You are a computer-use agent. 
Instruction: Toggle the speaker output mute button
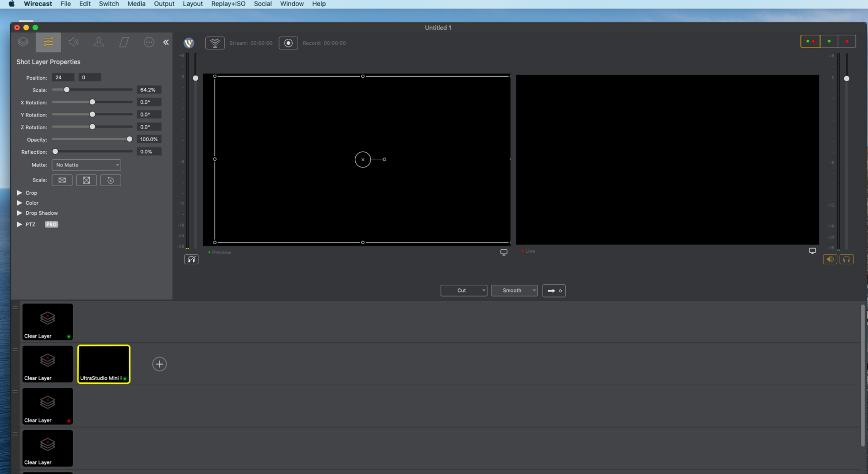[x=830, y=259]
